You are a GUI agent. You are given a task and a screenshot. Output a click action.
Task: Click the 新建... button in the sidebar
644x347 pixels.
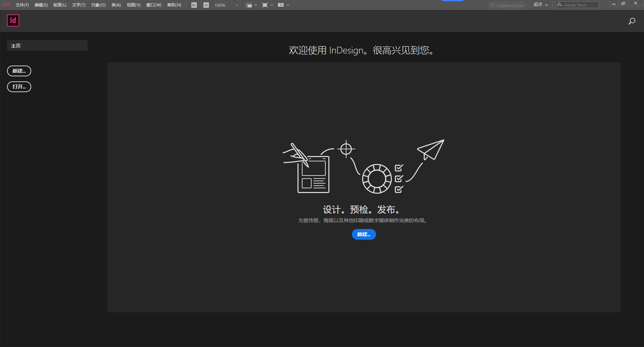click(x=19, y=71)
